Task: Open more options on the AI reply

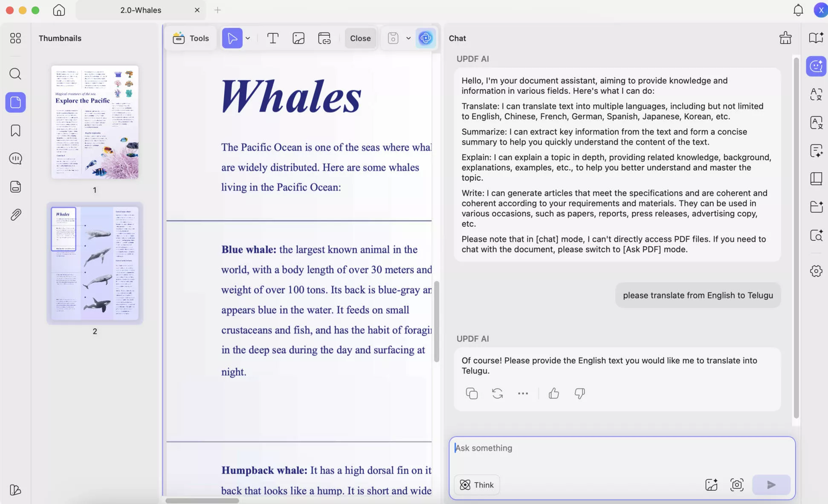Action: [523, 393]
